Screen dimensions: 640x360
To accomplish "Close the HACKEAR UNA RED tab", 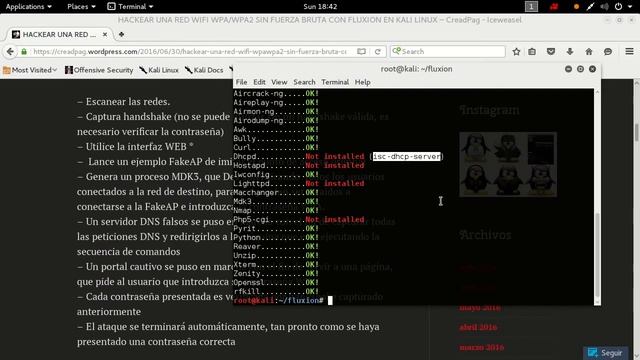I will (x=105, y=35).
